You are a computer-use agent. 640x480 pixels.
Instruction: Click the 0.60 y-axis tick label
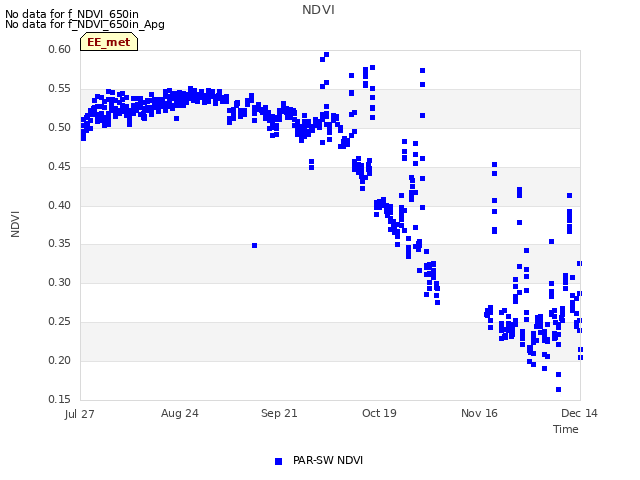pos(60,49)
